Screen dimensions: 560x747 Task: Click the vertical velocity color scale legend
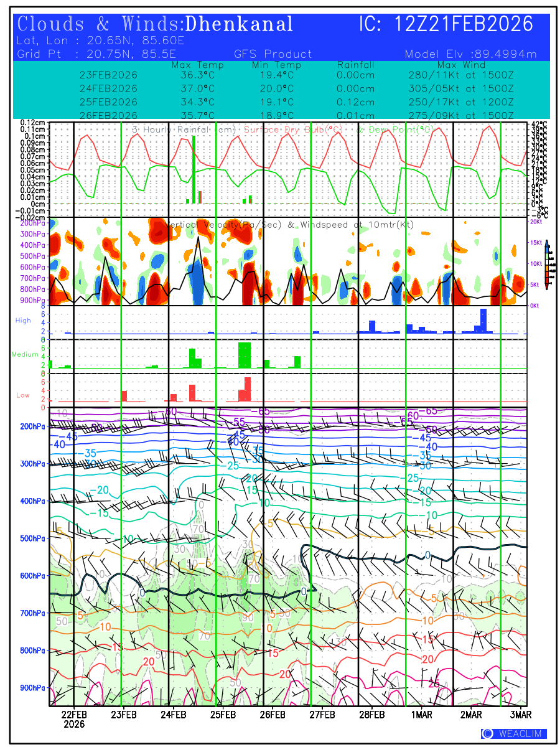(546, 264)
